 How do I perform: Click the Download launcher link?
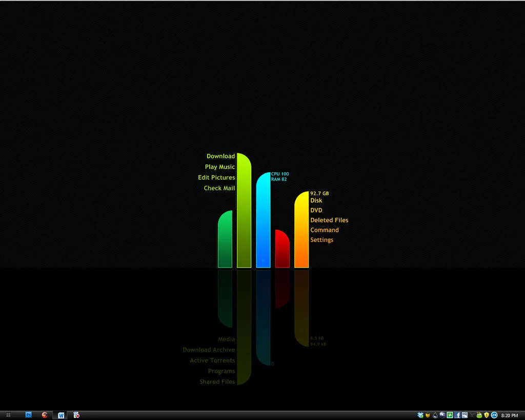[220, 156]
